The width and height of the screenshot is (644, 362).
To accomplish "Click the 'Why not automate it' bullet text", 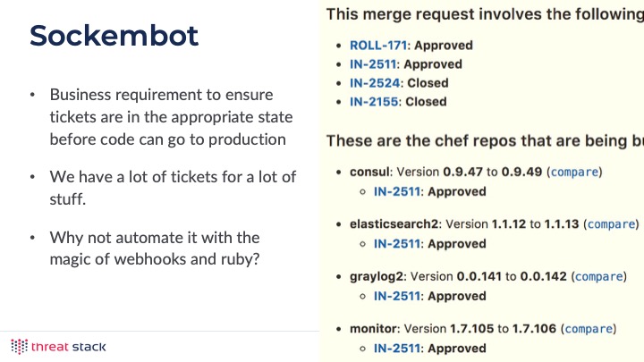I will [x=155, y=248].
